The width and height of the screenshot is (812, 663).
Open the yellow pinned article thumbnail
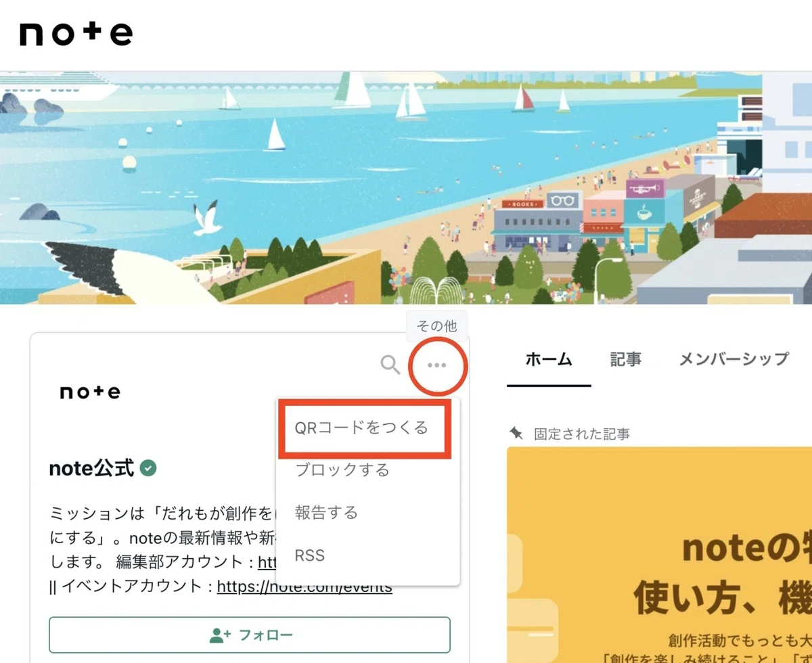659,555
